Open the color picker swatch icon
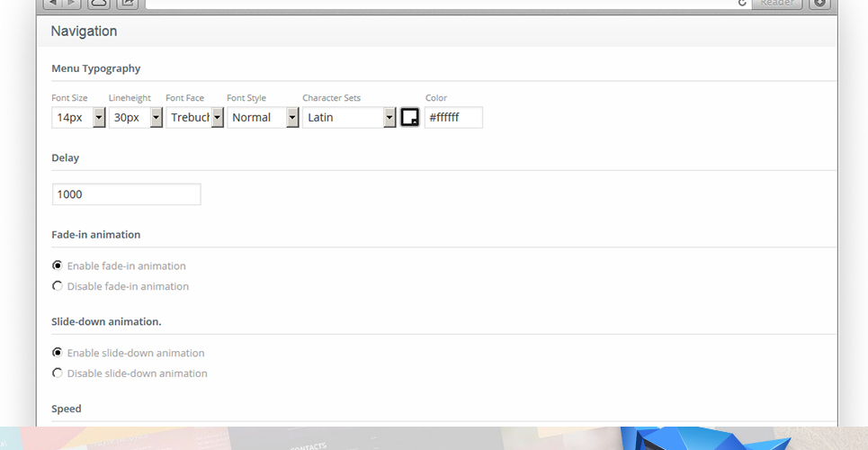The height and width of the screenshot is (450, 868). (409, 118)
